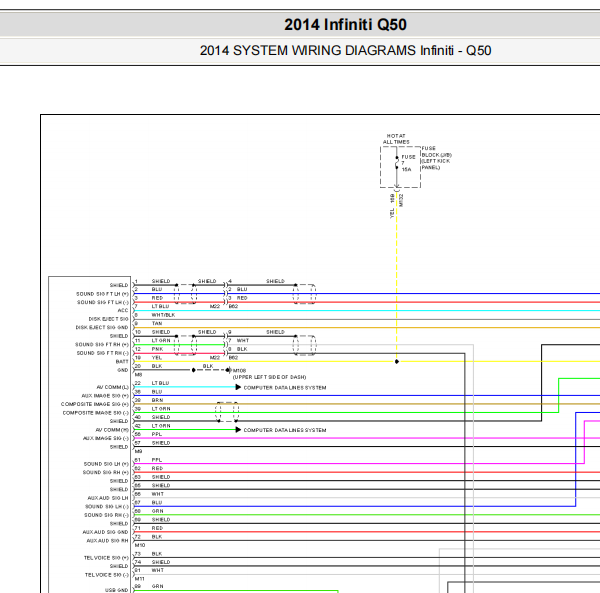This screenshot has width=600, height=593.
Task: Click the 'AUX AUD SIG GND' label
Action: [x=105, y=532]
